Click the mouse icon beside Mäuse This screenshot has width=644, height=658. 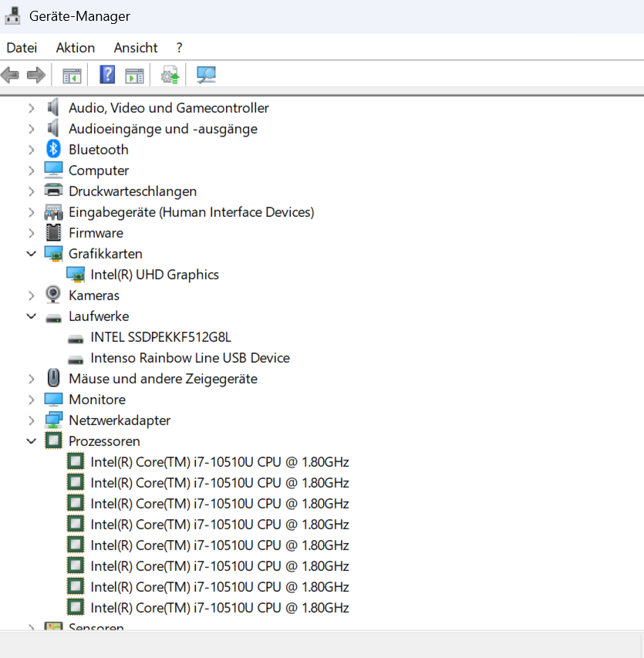pyautogui.click(x=53, y=378)
